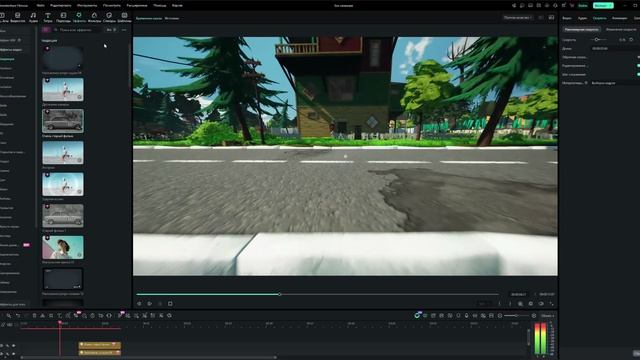Click the snapshot icon at preview top right

click(551, 18)
